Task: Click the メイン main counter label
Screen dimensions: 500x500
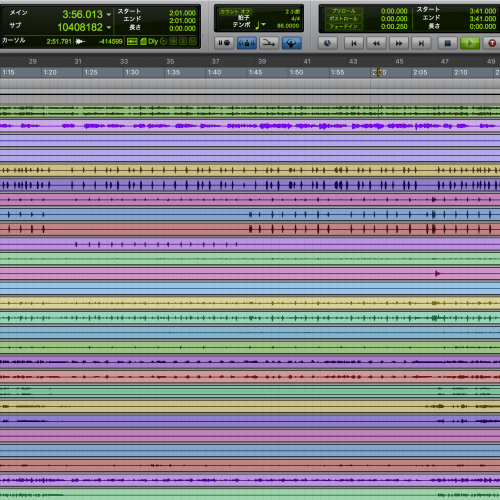Action: pyautogui.click(x=18, y=13)
